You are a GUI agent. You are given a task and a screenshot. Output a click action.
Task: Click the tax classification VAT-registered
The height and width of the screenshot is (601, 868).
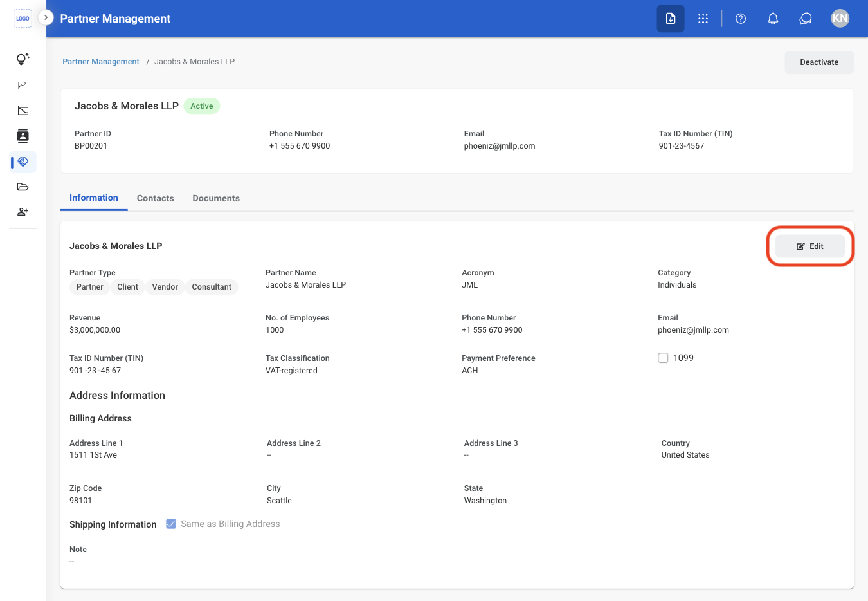tap(291, 371)
